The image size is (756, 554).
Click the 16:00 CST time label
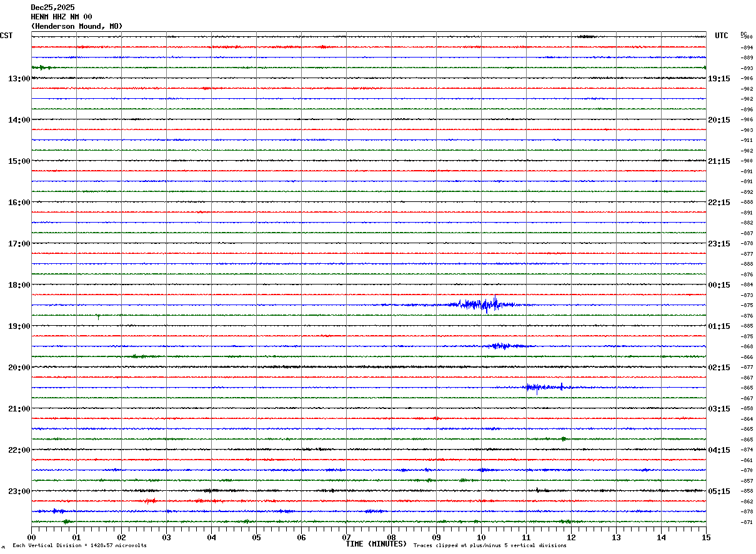pos(19,202)
